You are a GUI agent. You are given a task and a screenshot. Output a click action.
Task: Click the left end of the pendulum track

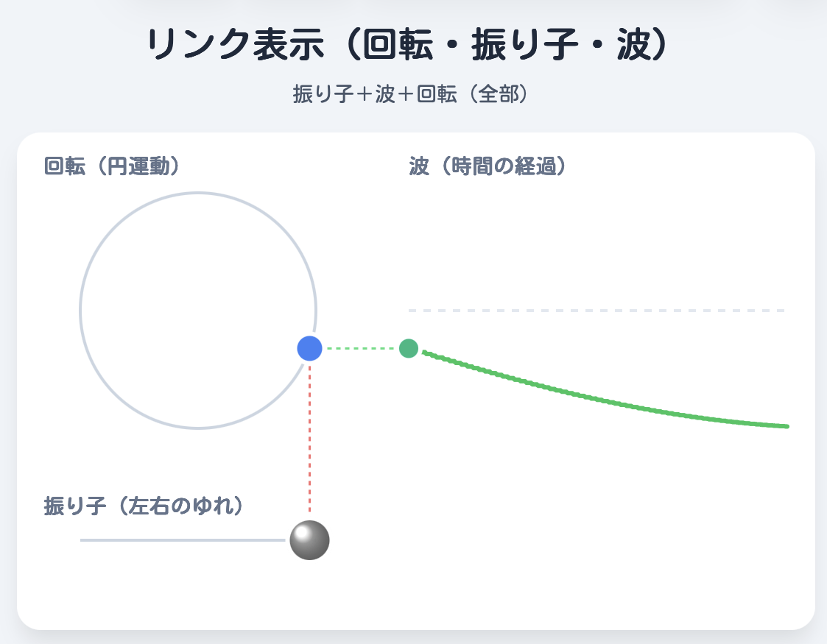click(82, 540)
